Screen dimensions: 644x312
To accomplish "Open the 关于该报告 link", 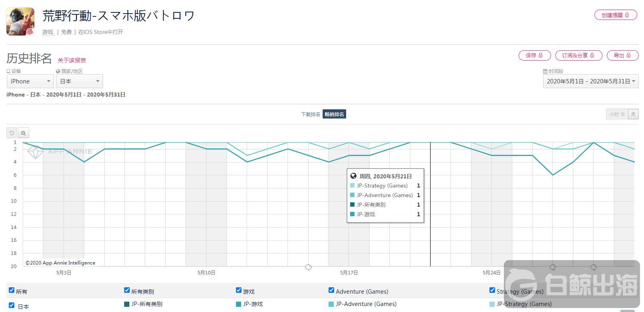I will [71, 60].
